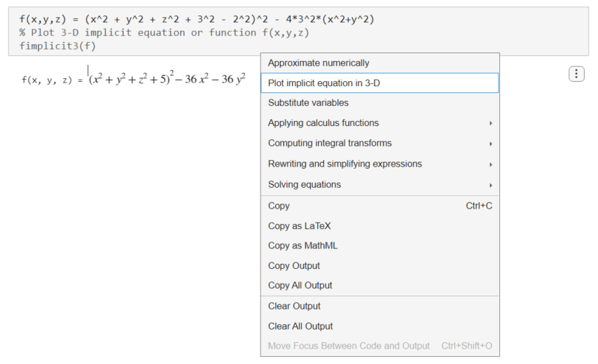Select Copy All Output entry
Image resolution: width=598 pixels, height=364 pixels.
click(x=300, y=286)
